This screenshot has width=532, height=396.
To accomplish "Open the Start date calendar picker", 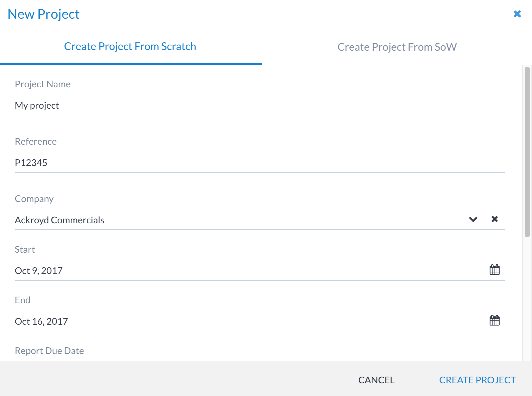I will (494, 270).
